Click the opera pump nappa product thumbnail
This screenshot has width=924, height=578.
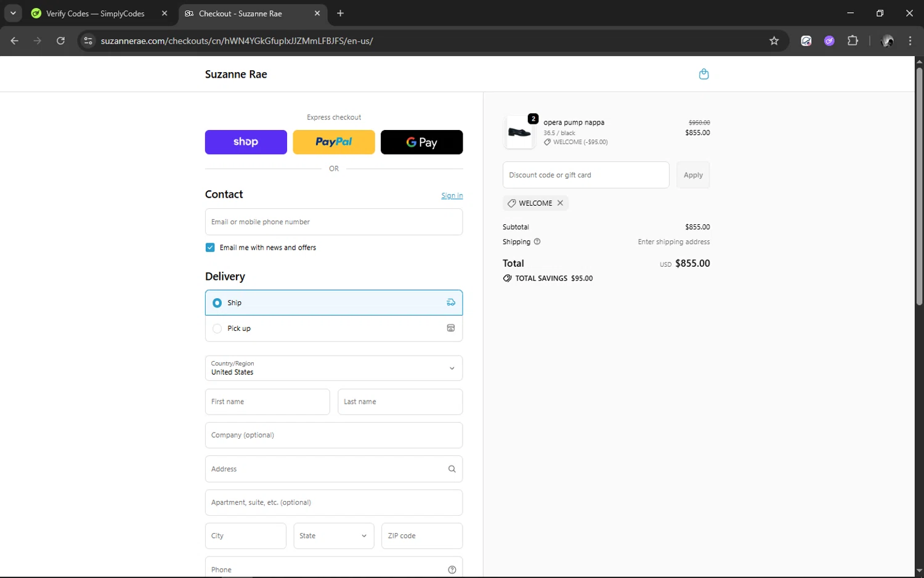(519, 132)
